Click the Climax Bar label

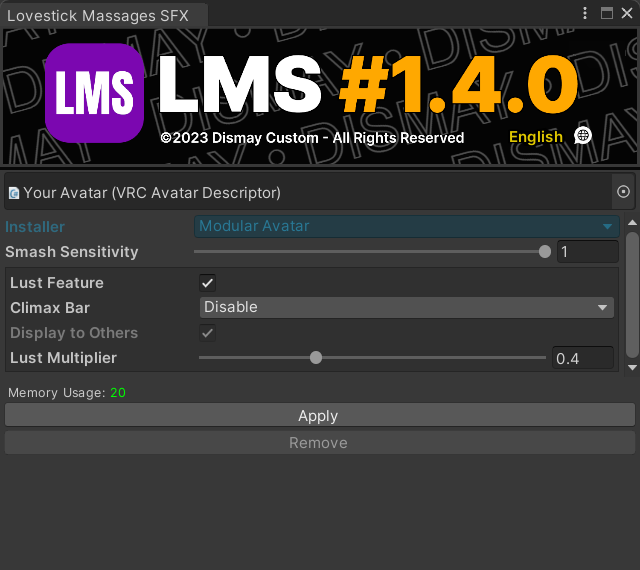tap(50, 308)
